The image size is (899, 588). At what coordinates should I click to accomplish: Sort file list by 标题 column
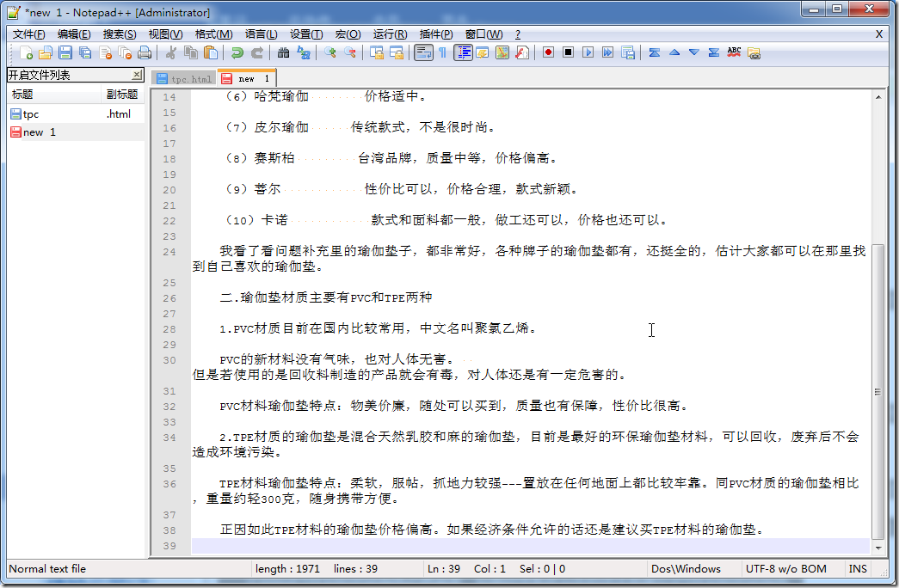tap(54, 95)
